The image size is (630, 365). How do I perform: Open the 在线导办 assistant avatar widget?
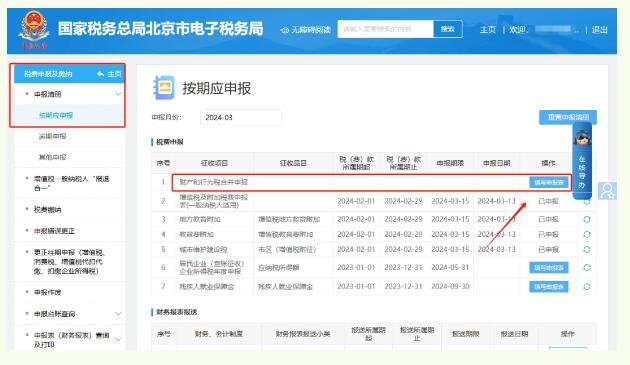coord(582,161)
